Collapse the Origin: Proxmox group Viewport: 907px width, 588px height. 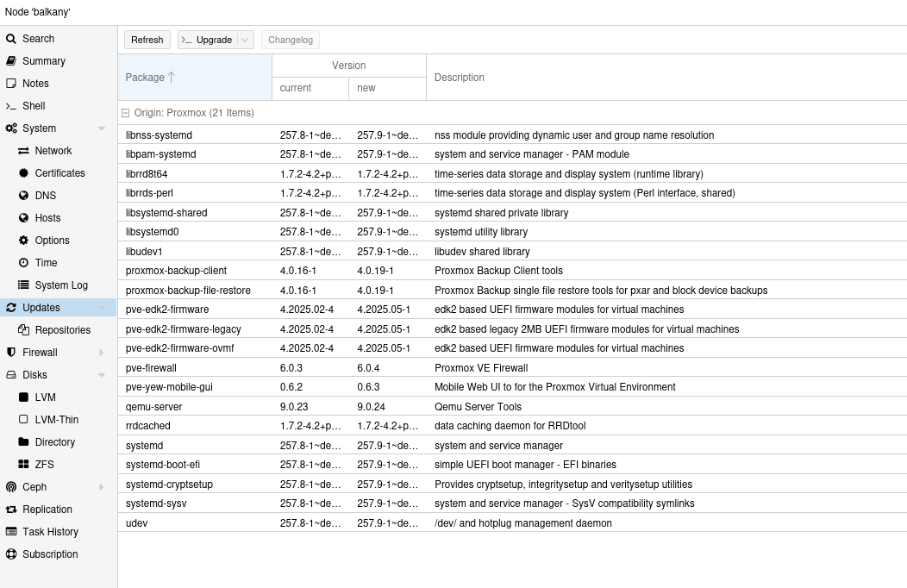(x=126, y=113)
